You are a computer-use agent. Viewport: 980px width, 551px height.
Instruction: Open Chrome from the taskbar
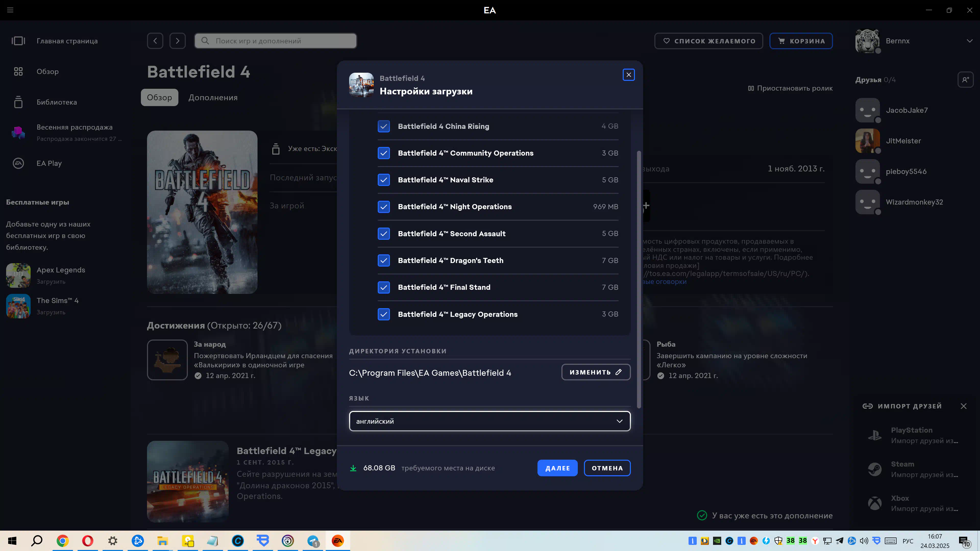point(62,541)
